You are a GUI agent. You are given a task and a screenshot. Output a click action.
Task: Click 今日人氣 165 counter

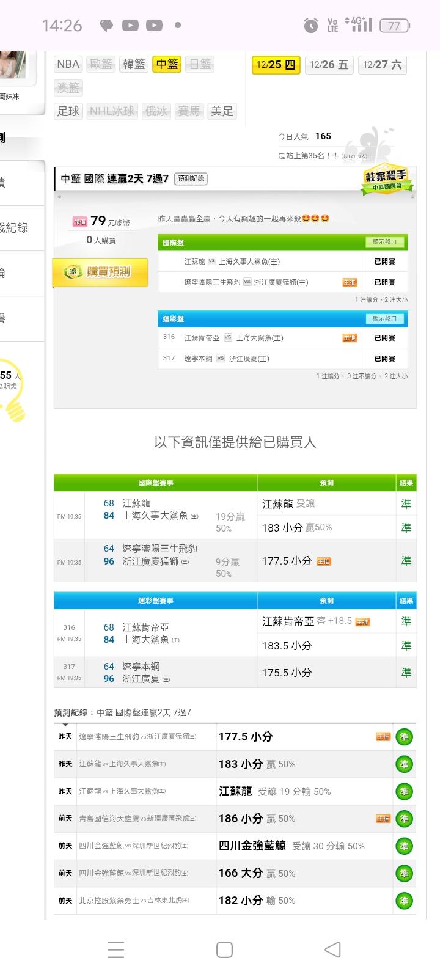(x=304, y=136)
